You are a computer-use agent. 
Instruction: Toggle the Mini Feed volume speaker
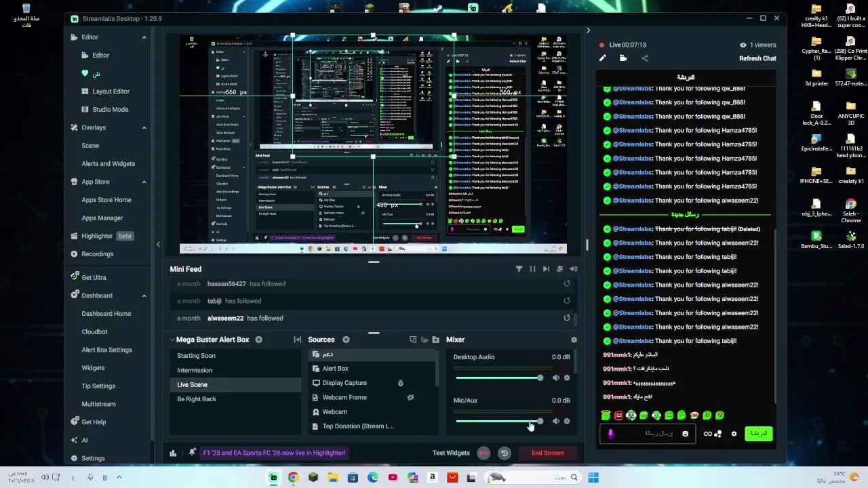574,269
